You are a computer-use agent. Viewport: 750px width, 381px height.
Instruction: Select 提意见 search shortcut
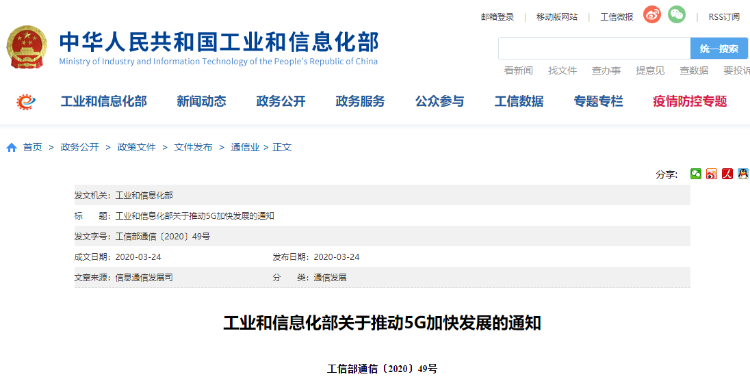pyautogui.click(x=650, y=71)
